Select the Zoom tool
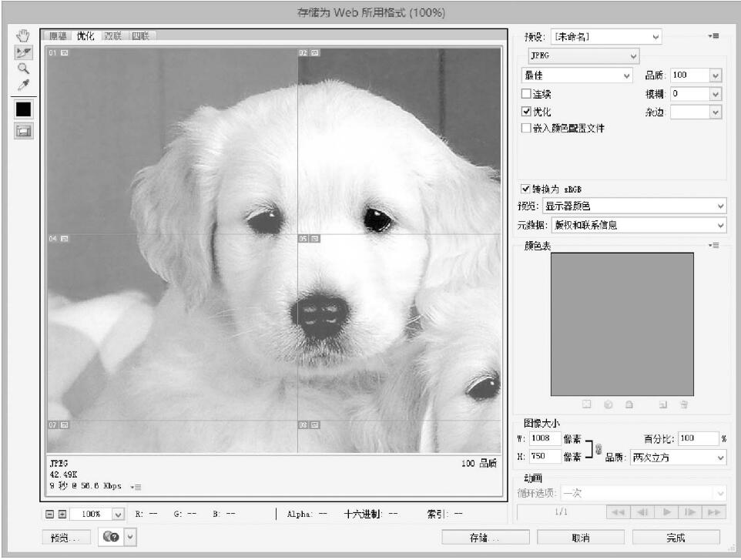 [23, 68]
